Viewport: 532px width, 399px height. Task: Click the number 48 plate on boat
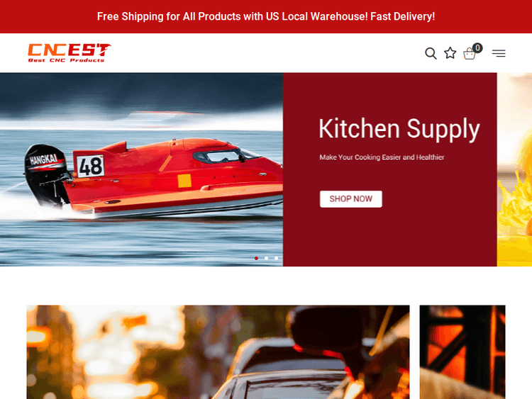coord(90,166)
